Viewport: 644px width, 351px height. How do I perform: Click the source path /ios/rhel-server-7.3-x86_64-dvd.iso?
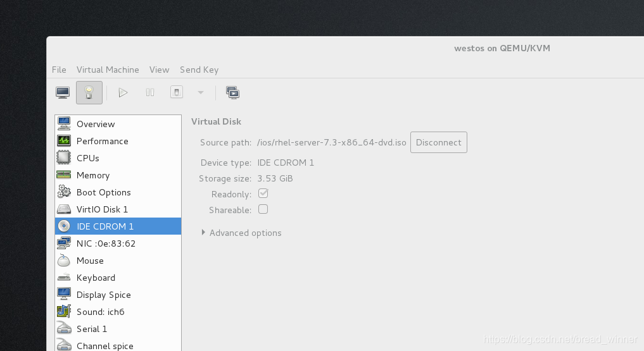[x=331, y=142]
